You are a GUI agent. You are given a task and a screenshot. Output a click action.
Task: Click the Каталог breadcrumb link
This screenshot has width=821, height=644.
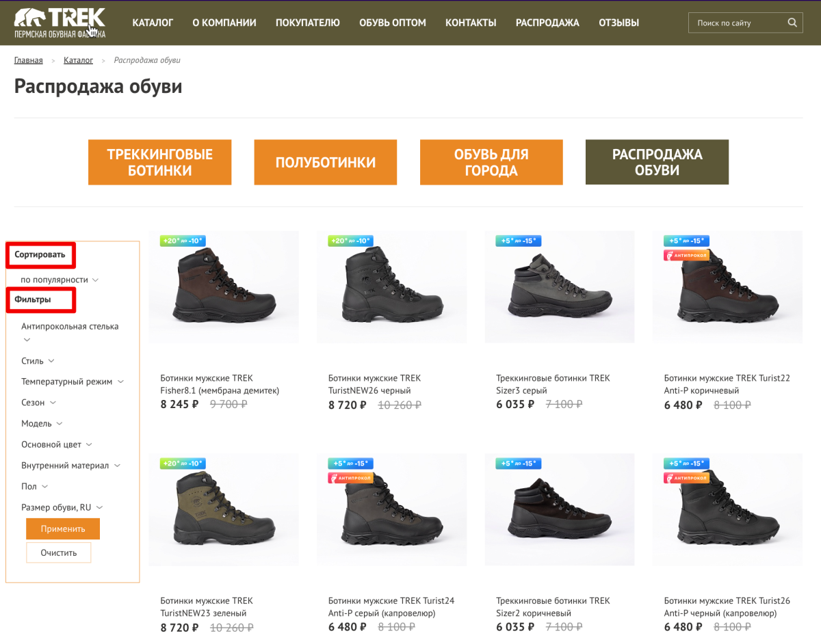click(x=79, y=60)
